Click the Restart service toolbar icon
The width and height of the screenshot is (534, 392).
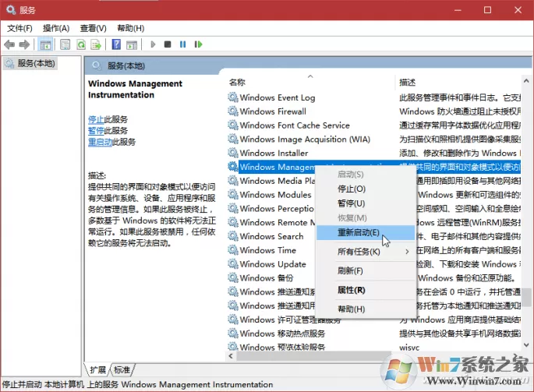point(198,44)
